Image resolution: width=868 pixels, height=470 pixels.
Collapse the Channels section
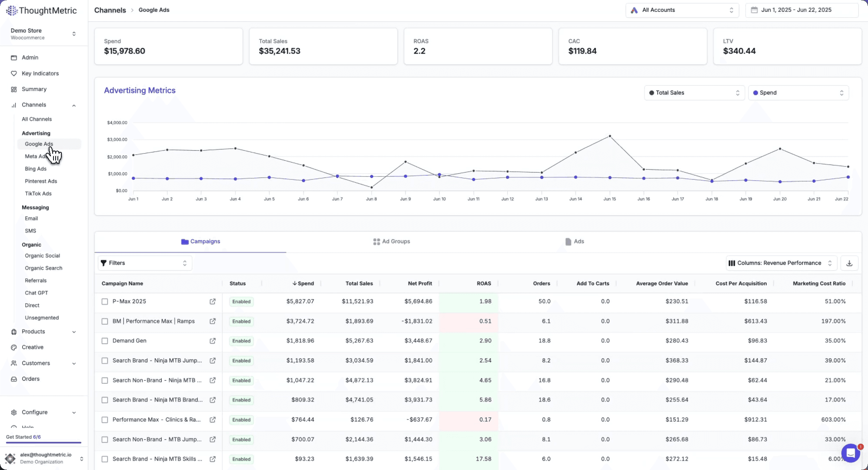point(74,105)
